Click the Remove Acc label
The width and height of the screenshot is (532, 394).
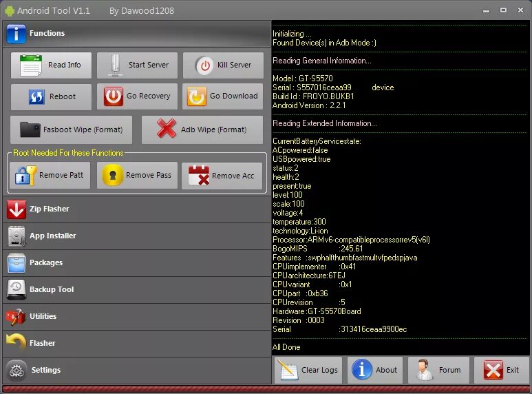233,176
